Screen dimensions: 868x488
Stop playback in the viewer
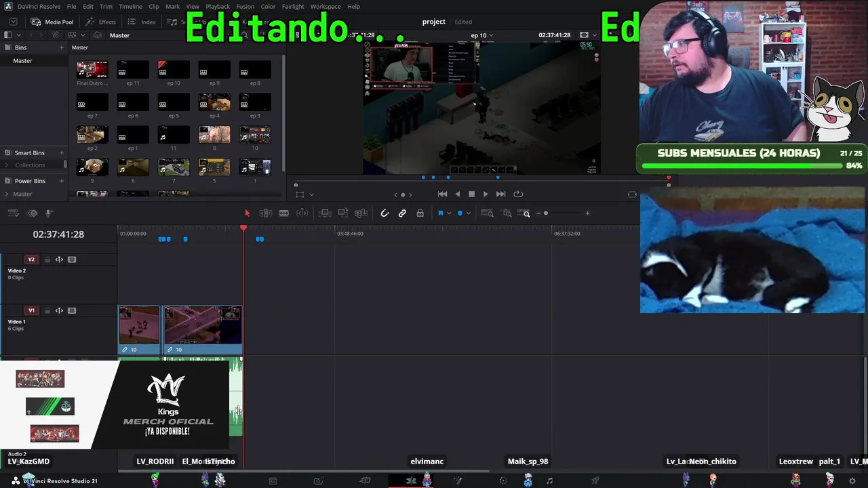tap(472, 194)
